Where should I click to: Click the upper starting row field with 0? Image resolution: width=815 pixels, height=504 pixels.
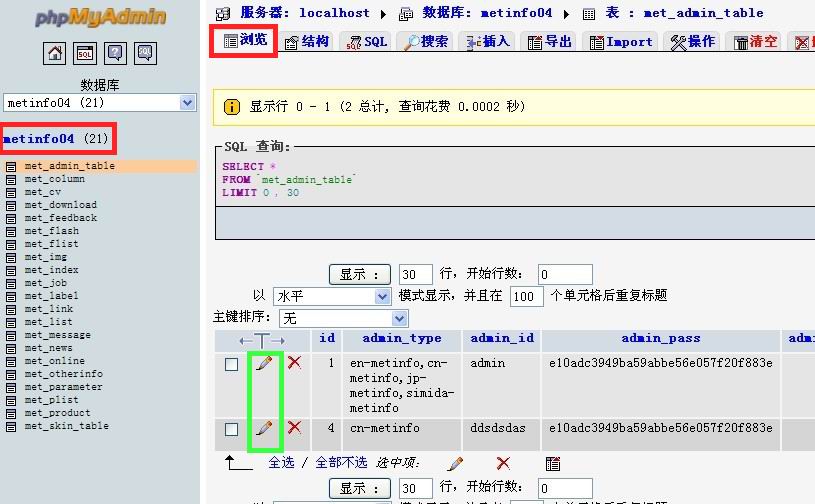pyautogui.click(x=566, y=274)
